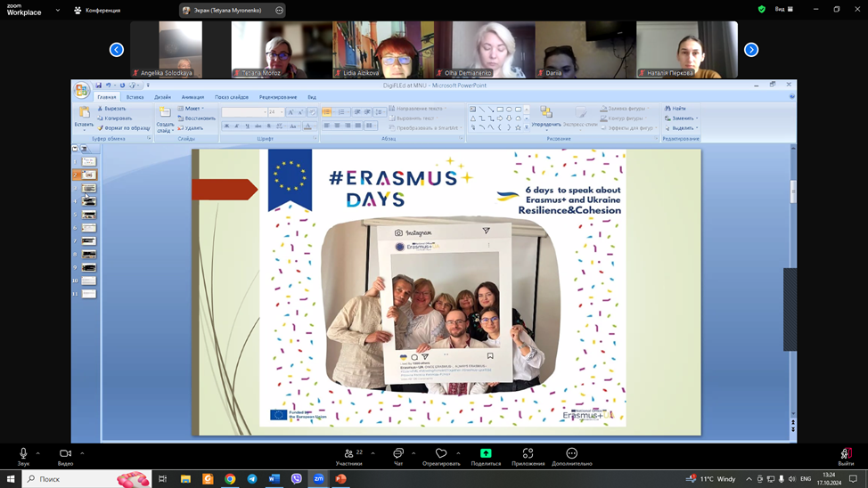The width and height of the screenshot is (868, 488).
Task: Select Olha Demianenko's video thumbnail
Action: pos(485,50)
